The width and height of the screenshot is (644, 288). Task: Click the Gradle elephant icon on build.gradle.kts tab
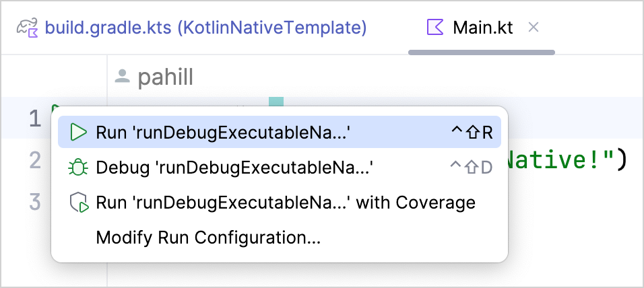[28, 28]
